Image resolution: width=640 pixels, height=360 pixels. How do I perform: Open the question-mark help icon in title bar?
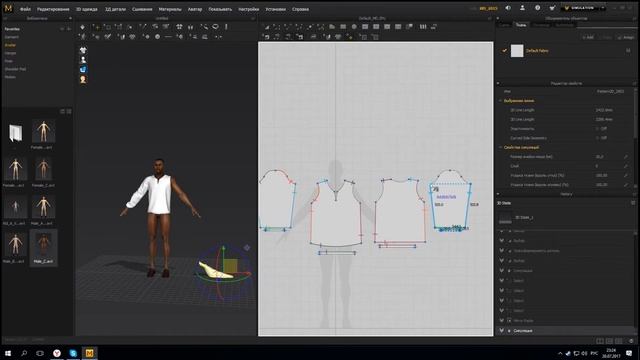coord(538,8)
